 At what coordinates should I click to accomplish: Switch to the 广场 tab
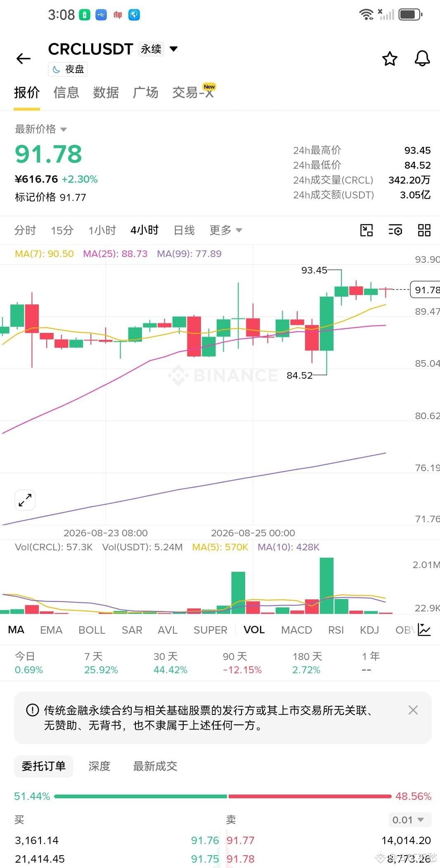pos(145,93)
